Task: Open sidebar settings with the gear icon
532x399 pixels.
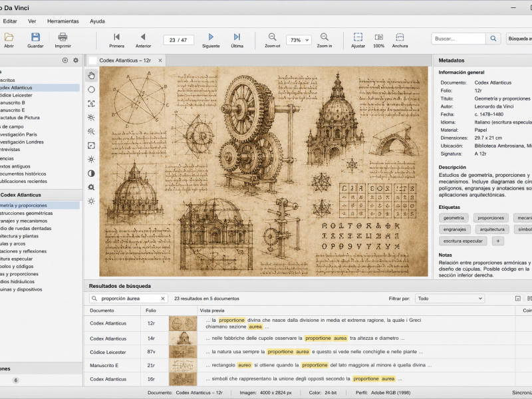Action: [76, 61]
